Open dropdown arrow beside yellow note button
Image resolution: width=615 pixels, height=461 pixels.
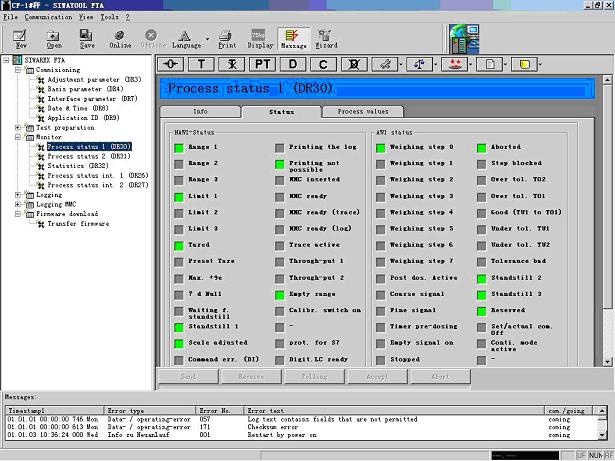540,64
